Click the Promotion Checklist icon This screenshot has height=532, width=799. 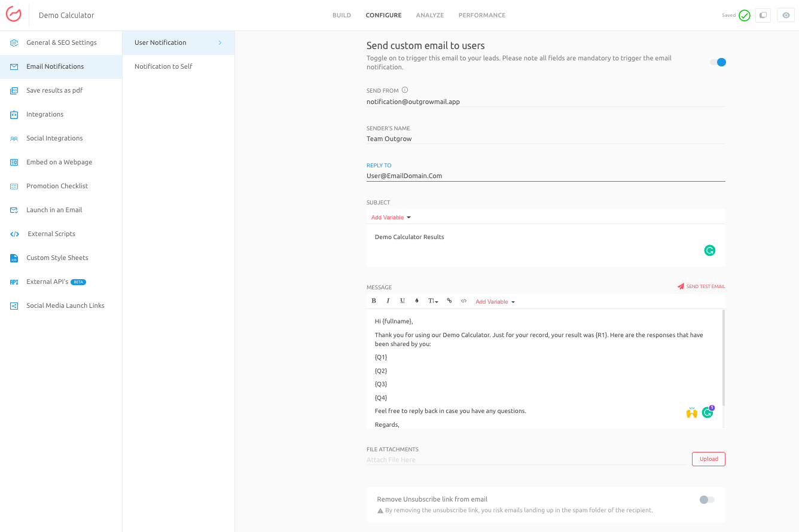[x=14, y=186]
